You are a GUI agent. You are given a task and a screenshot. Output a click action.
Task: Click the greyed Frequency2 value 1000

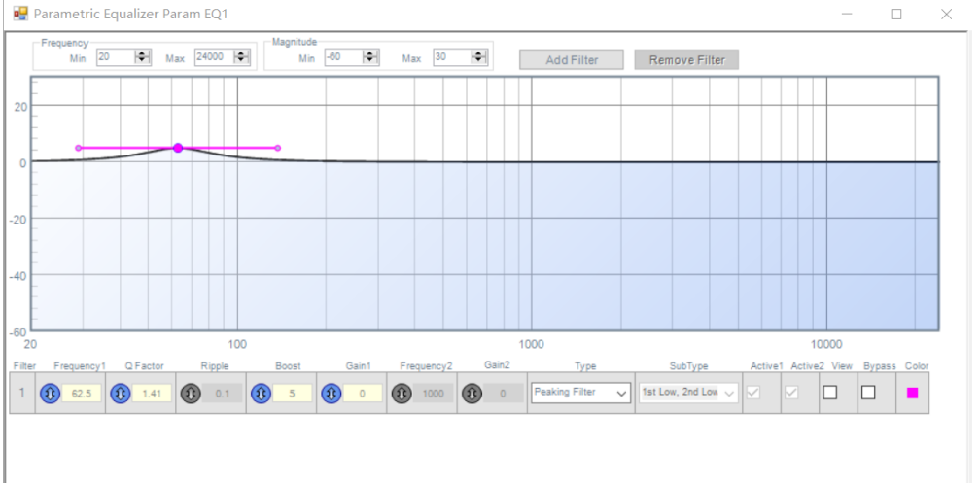pos(433,394)
